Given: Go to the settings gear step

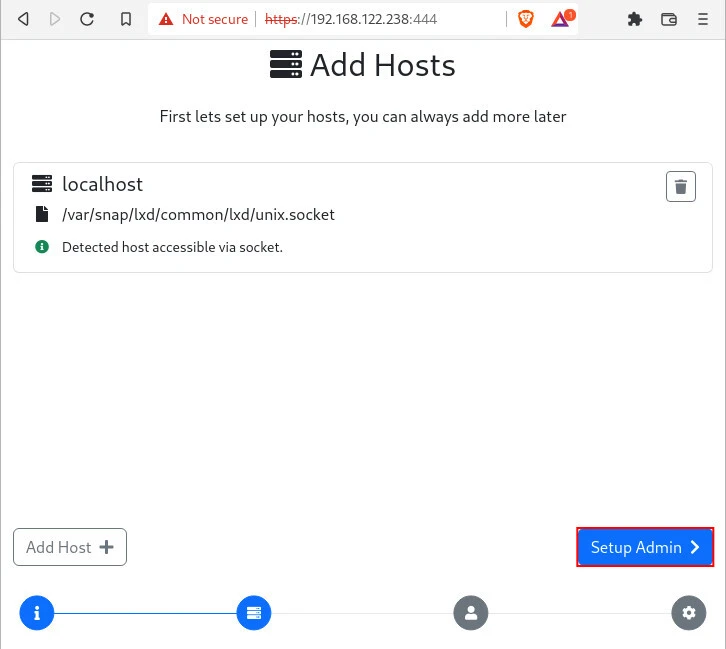Looking at the screenshot, I should [x=688, y=612].
